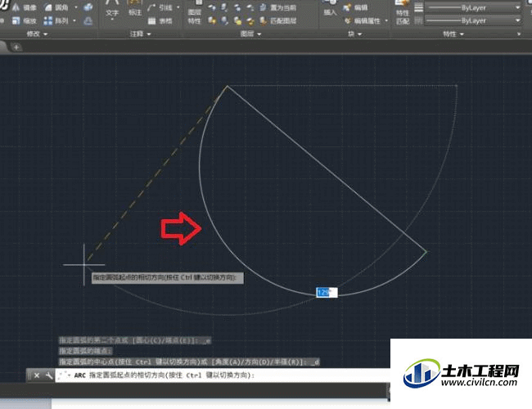Image resolution: width=532 pixels, height=409 pixels.
Task: Select the 圆角 (Fillet) tool
Action: [x=56, y=7]
